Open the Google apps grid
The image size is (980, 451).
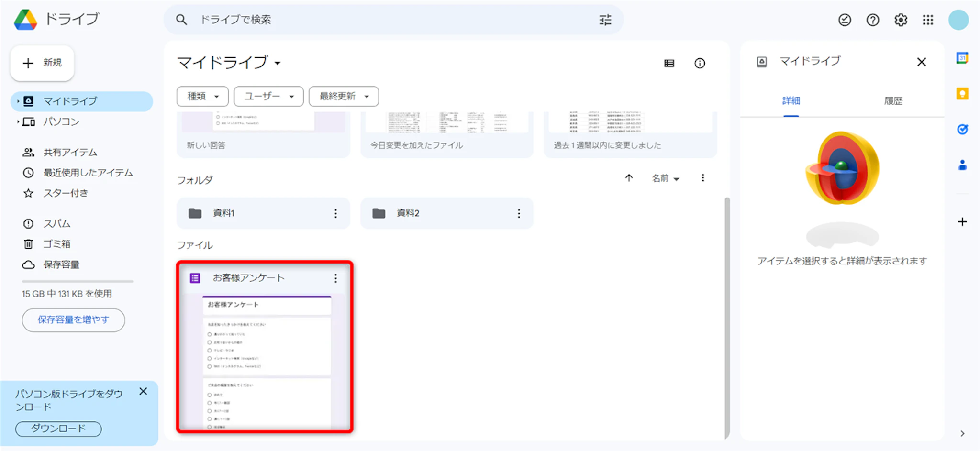click(x=928, y=20)
